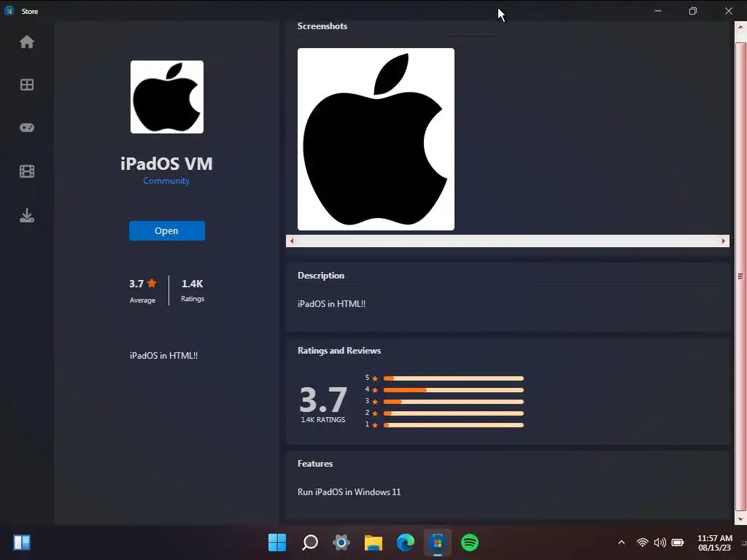Open the Widgets panel from taskbar
Viewport: 747px width, 560px height.
coord(22,542)
